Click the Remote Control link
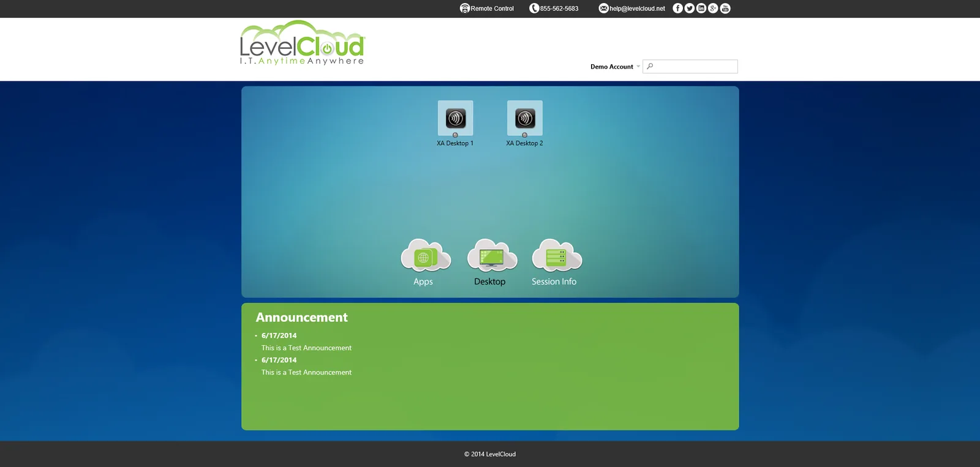 coord(492,9)
